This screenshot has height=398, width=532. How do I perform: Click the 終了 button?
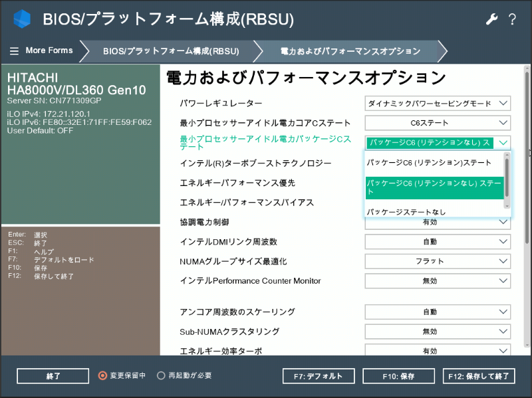pyautogui.click(x=53, y=376)
